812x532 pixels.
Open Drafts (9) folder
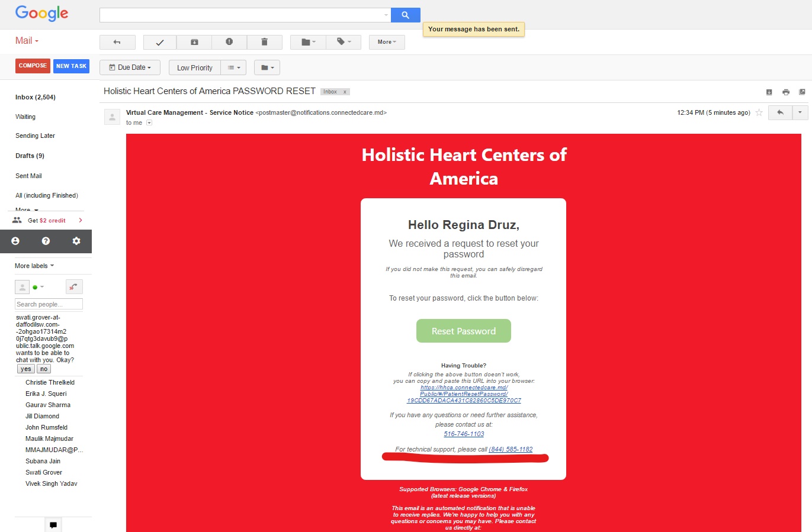point(30,156)
